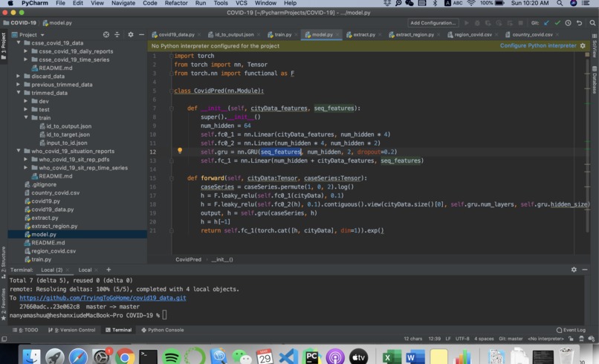Toggle the Python Console tool window
The image size is (599, 364).
163,330
